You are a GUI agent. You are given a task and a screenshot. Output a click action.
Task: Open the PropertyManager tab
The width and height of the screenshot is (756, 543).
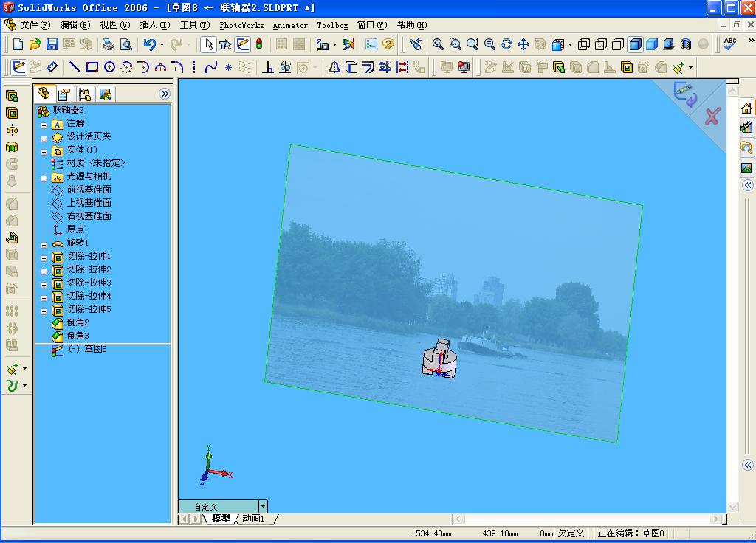point(64,94)
